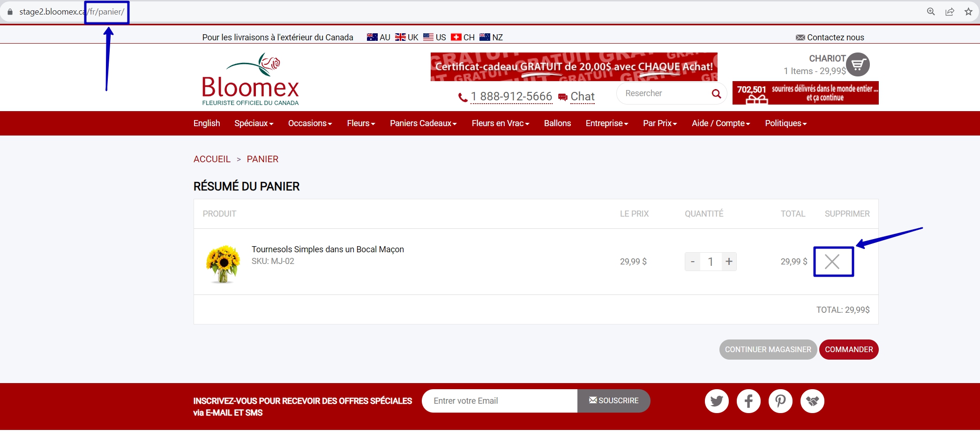This screenshot has width=980, height=437.
Task: Click the 702,501 smiles delivered banner
Action: pos(806,93)
